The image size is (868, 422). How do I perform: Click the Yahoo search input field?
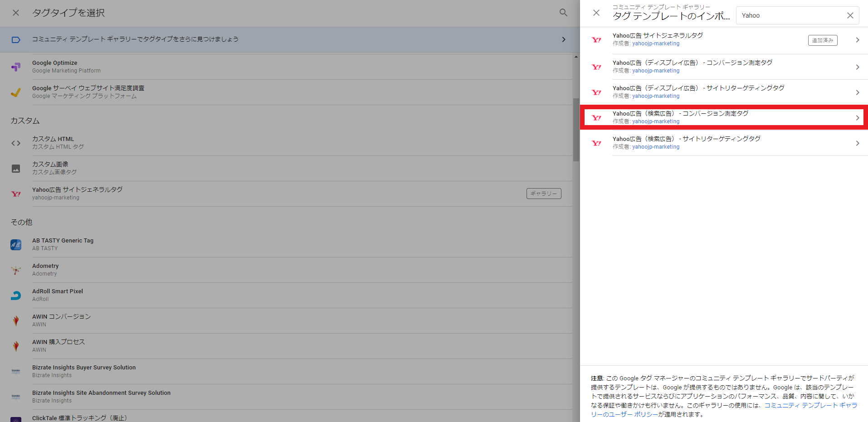click(791, 15)
